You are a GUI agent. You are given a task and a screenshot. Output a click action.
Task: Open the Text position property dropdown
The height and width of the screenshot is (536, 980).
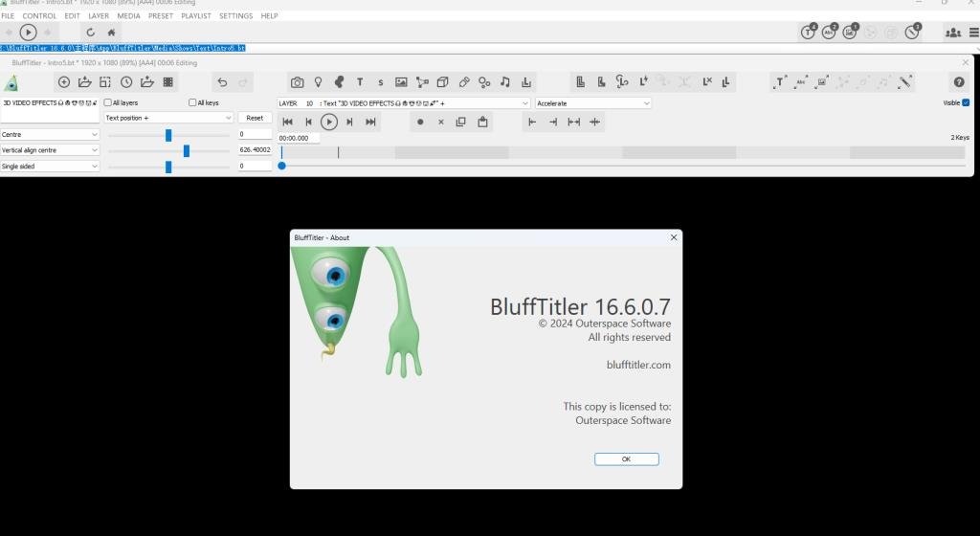coord(168,118)
